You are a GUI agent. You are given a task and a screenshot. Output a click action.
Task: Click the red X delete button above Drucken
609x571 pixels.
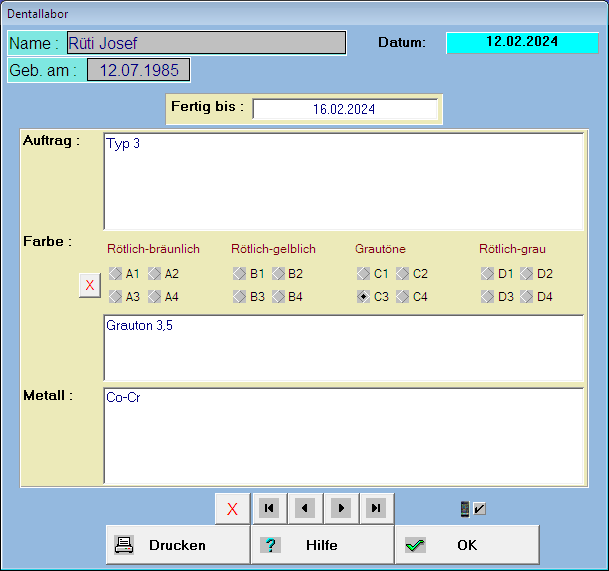(232, 508)
